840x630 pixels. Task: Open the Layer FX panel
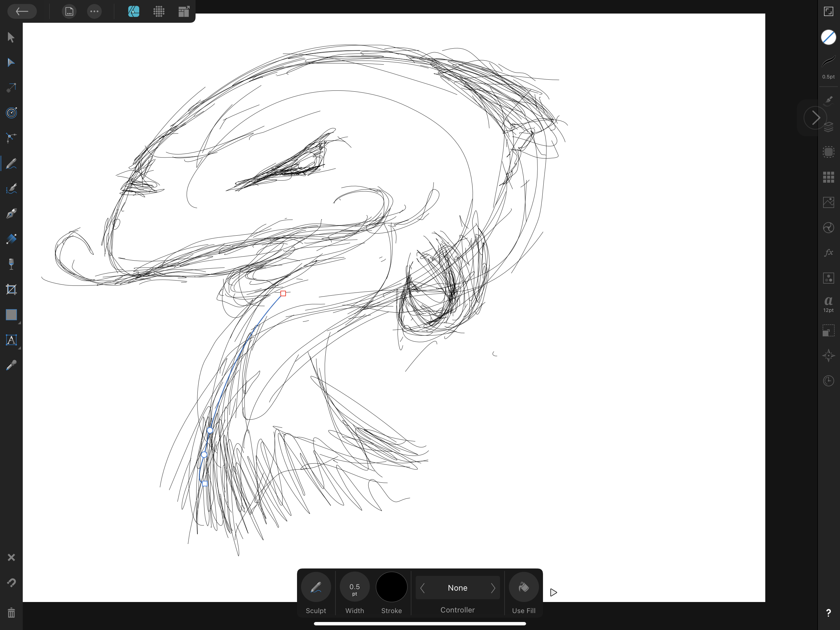pyautogui.click(x=828, y=253)
